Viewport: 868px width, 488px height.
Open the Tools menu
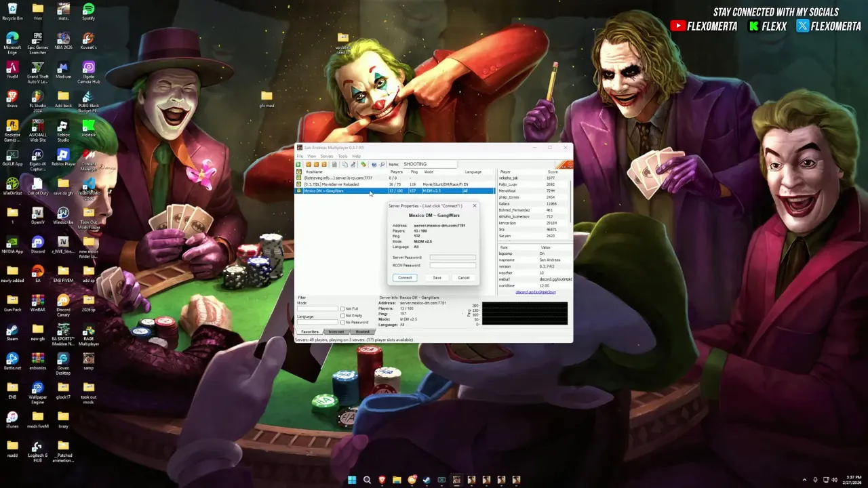(x=342, y=157)
